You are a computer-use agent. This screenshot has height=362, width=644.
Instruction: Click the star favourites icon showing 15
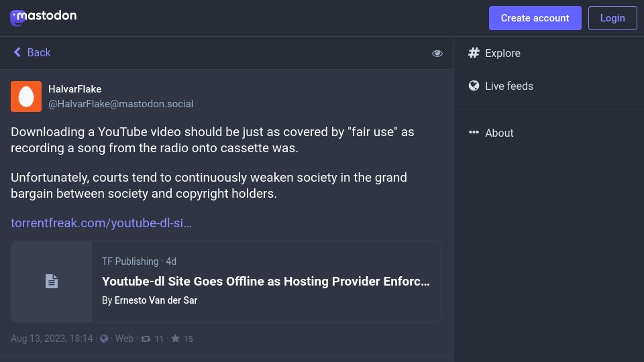coord(182,339)
